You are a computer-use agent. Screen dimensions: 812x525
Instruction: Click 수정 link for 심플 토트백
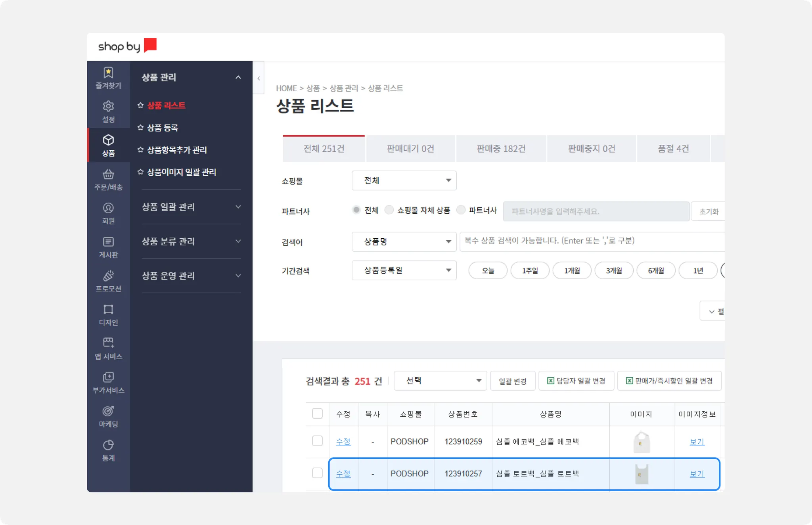click(x=343, y=473)
